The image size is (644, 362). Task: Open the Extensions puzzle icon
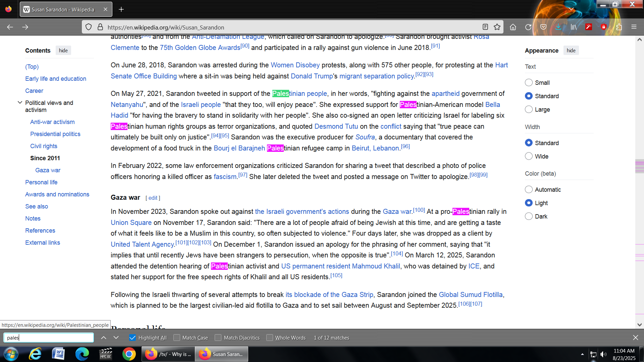click(x=619, y=27)
